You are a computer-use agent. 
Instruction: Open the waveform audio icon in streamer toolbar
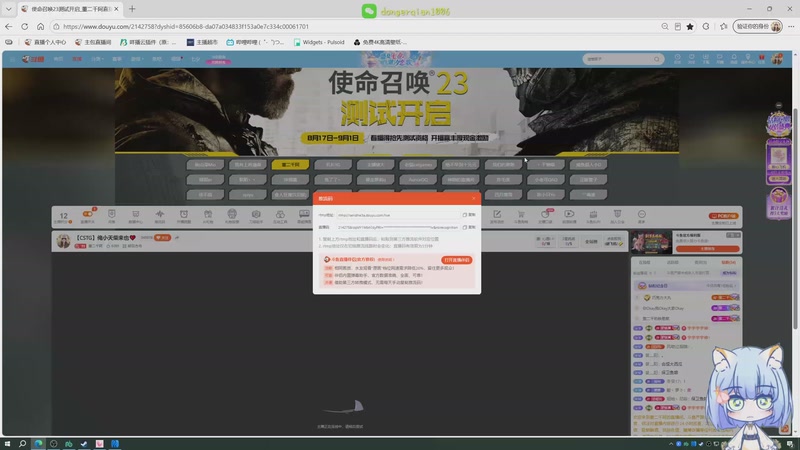pyautogui.click(x=160, y=216)
